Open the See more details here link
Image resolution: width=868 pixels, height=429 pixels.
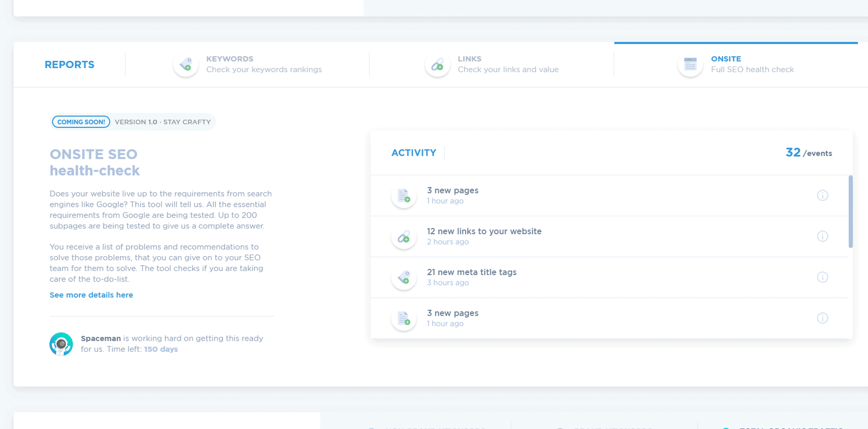[91, 295]
